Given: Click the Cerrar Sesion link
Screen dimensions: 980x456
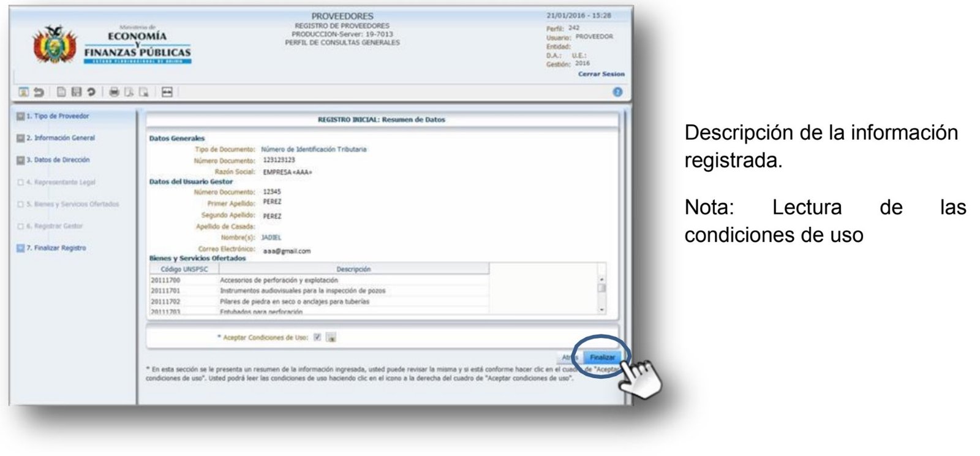Looking at the screenshot, I should (x=601, y=74).
